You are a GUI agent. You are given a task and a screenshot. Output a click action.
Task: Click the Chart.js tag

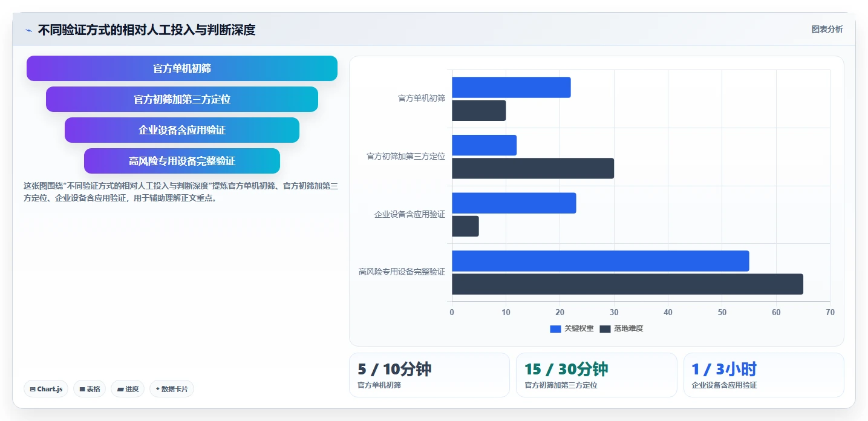pos(46,389)
